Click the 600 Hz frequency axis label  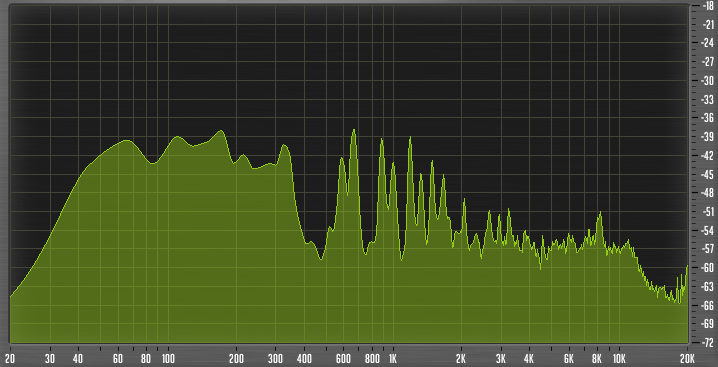tap(344, 358)
